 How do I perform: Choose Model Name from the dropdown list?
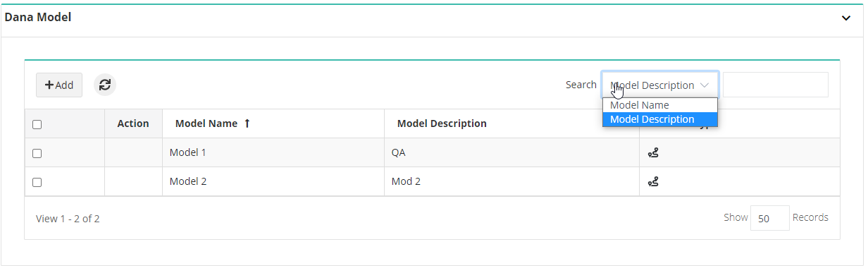point(659,105)
